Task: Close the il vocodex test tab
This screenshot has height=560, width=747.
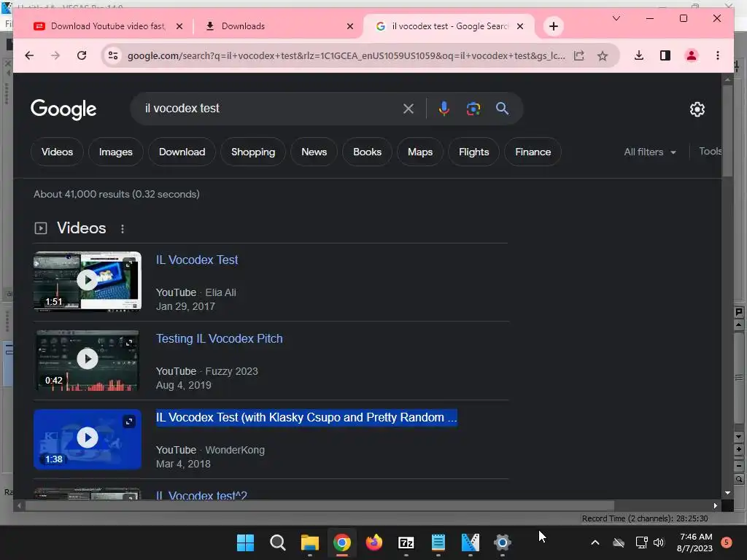Action: (520, 26)
